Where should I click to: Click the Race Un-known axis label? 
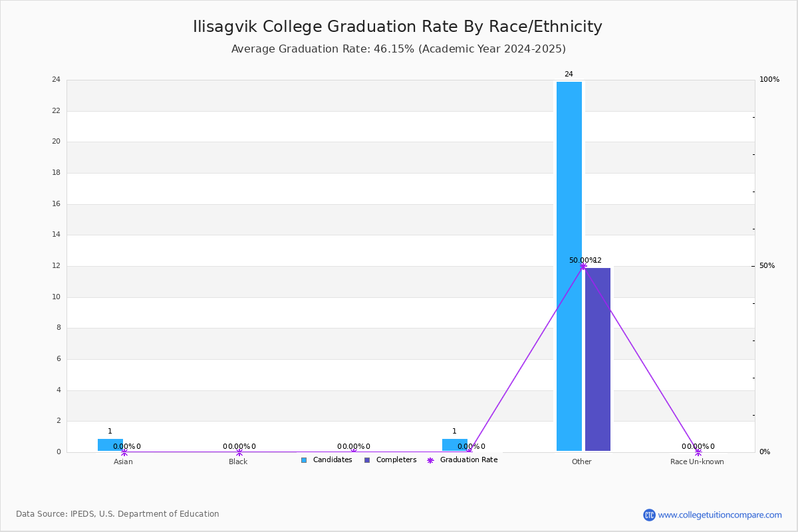tap(697, 462)
